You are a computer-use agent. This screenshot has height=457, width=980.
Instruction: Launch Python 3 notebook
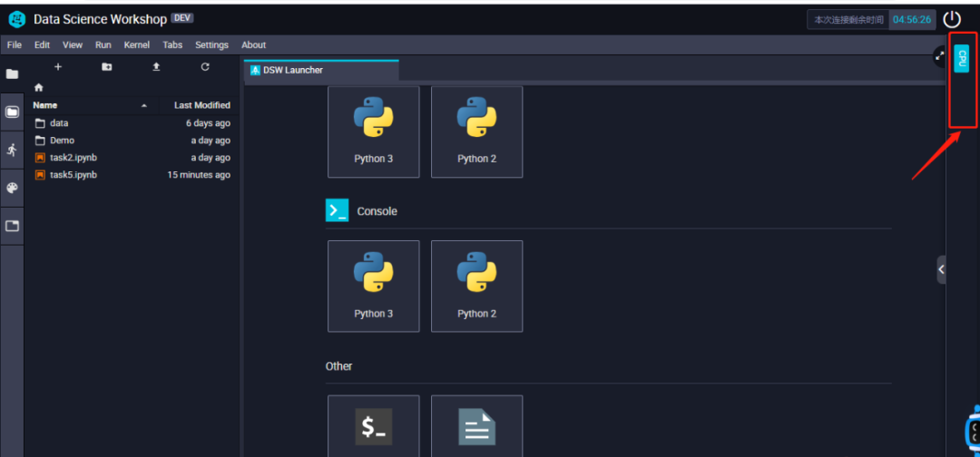tap(374, 131)
